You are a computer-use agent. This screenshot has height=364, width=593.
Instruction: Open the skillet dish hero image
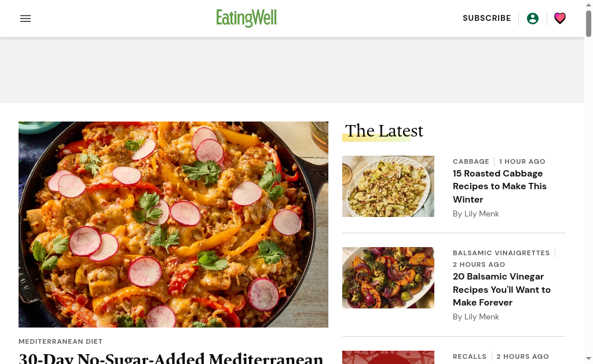(173, 224)
